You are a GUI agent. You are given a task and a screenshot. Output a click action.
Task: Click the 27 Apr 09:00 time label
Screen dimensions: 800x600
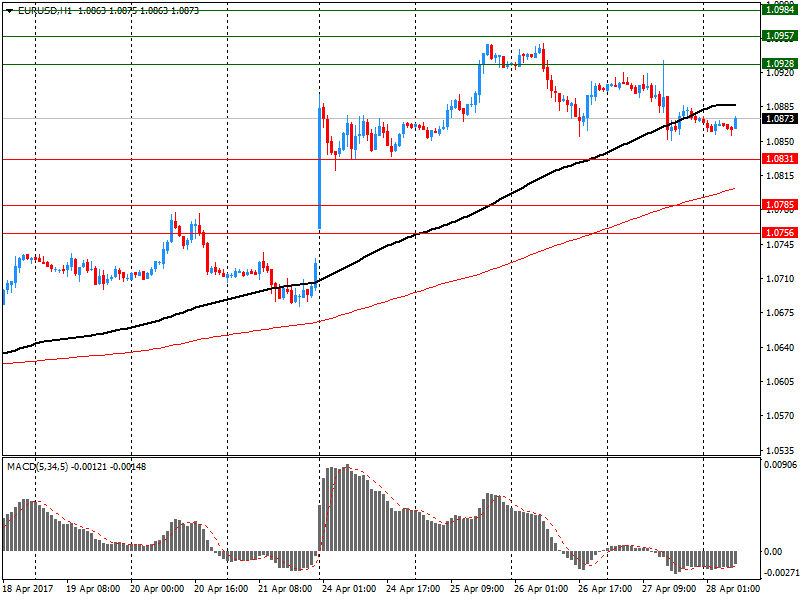(x=669, y=589)
